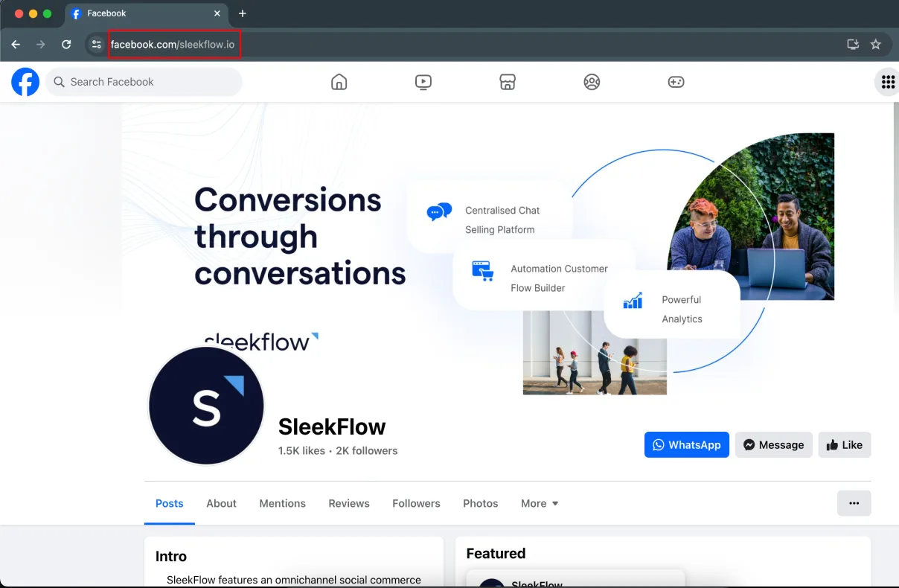The image size is (899, 588).
Task: Click the 2K followers link
Action: tap(367, 450)
